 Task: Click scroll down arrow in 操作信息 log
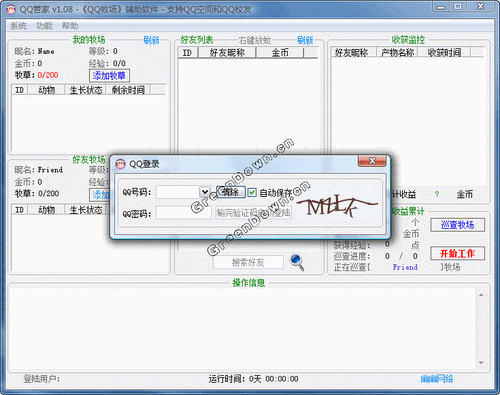(x=481, y=363)
